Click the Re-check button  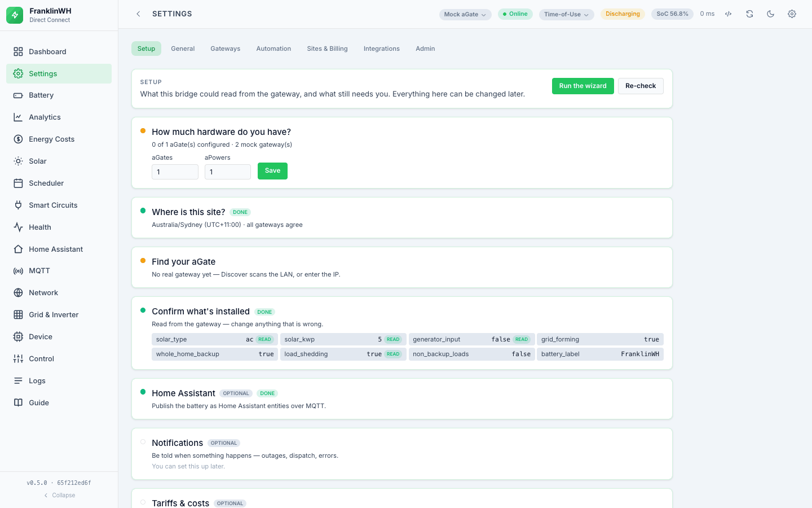pyautogui.click(x=641, y=86)
